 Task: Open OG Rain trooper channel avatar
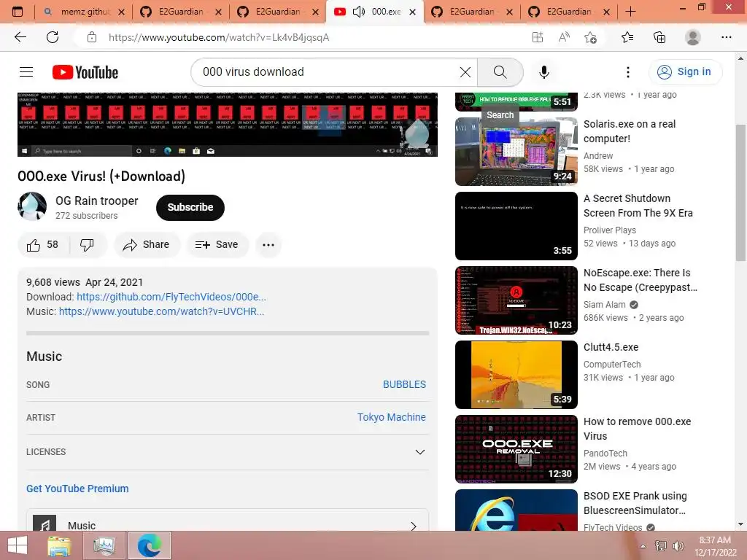click(32, 206)
